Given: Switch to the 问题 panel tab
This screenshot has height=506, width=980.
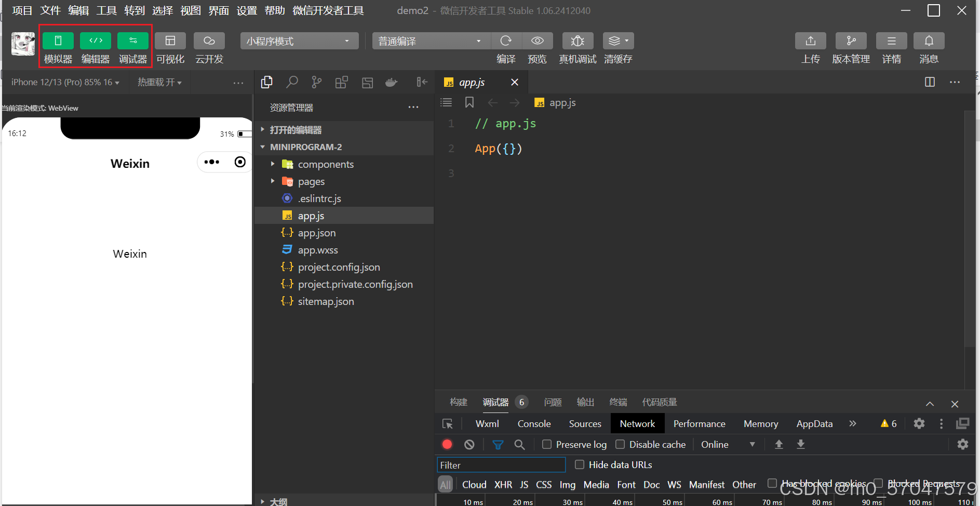Looking at the screenshot, I should [x=553, y=402].
